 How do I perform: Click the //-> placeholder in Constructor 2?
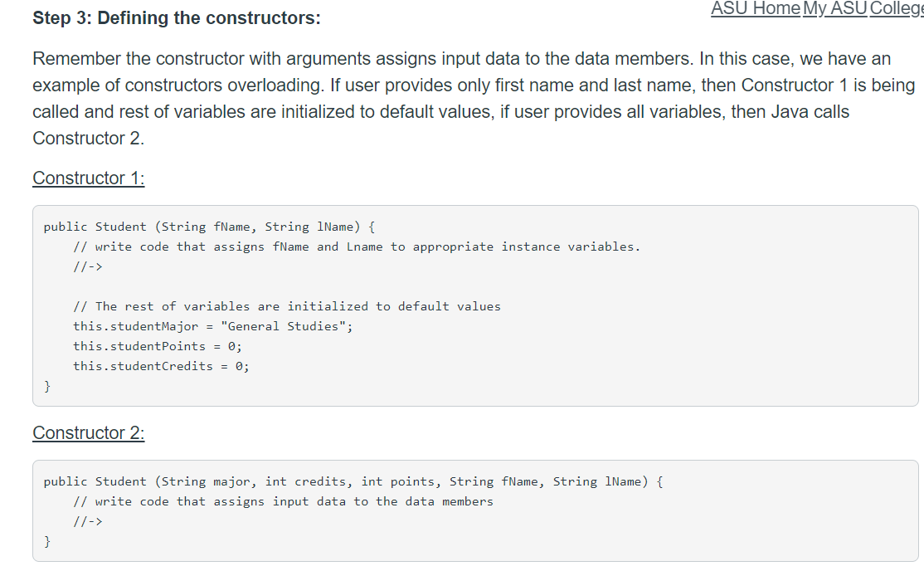point(88,521)
